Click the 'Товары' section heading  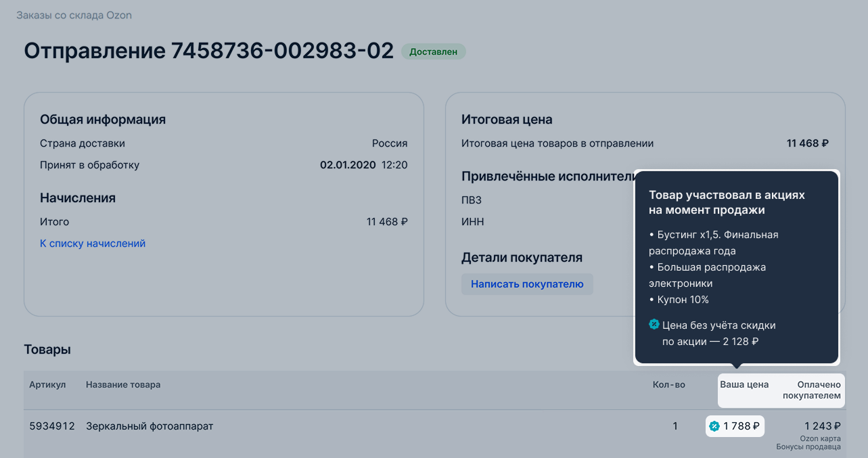pos(47,350)
